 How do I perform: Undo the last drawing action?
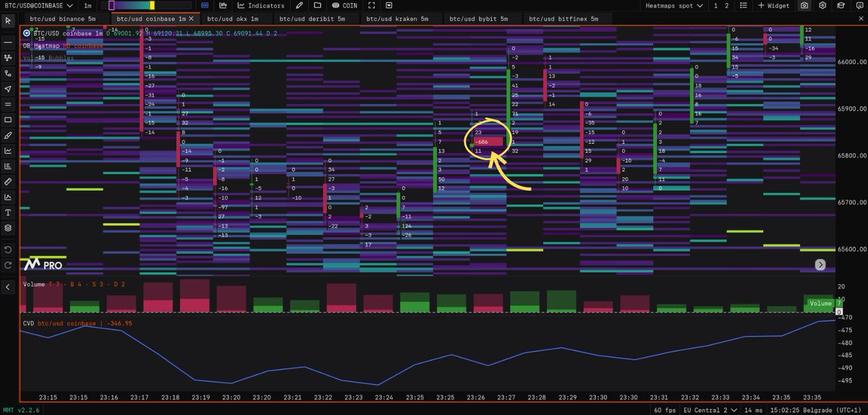(8, 249)
